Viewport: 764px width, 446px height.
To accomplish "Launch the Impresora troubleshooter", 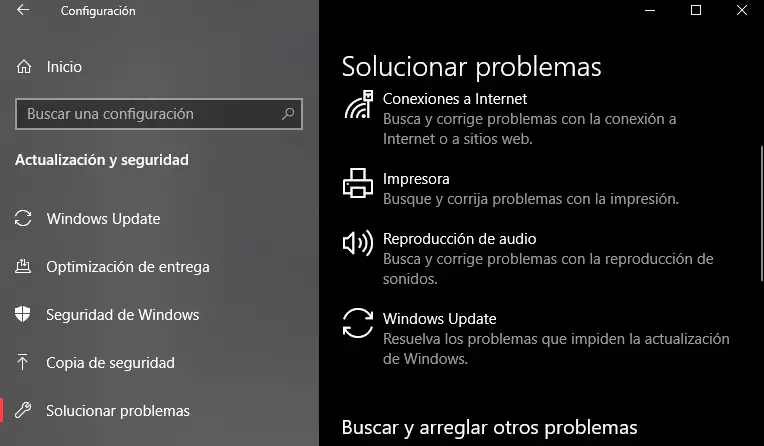I will pos(416,179).
